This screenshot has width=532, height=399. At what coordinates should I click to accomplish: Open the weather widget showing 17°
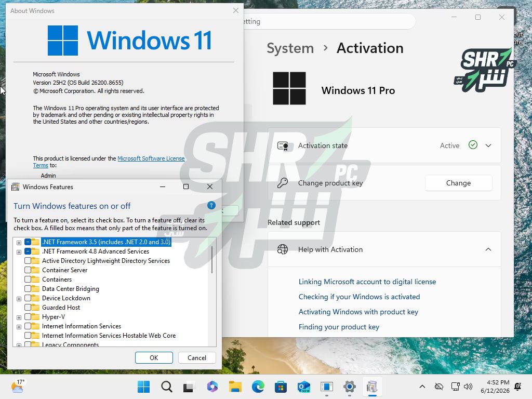[18, 386]
